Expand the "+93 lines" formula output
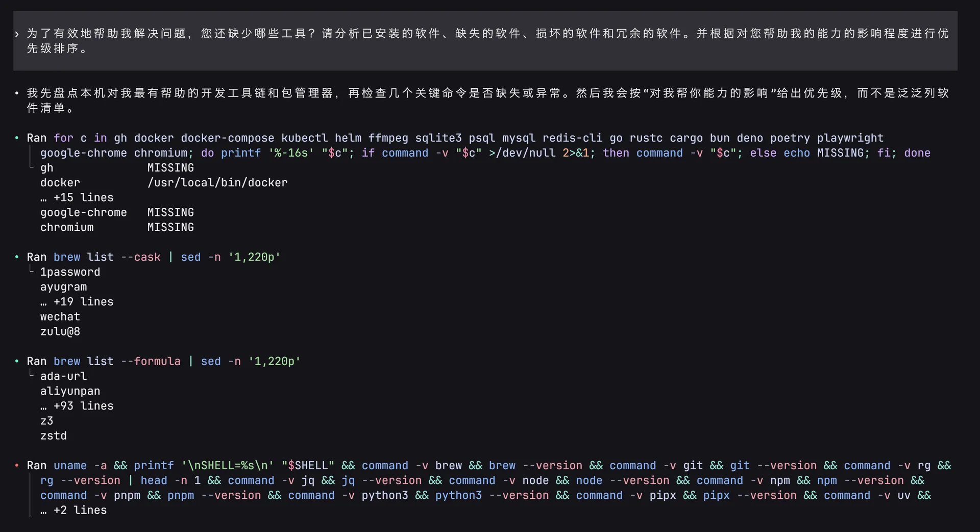The height and width of the screenshot is (532, 980). [x=77, y=406]
